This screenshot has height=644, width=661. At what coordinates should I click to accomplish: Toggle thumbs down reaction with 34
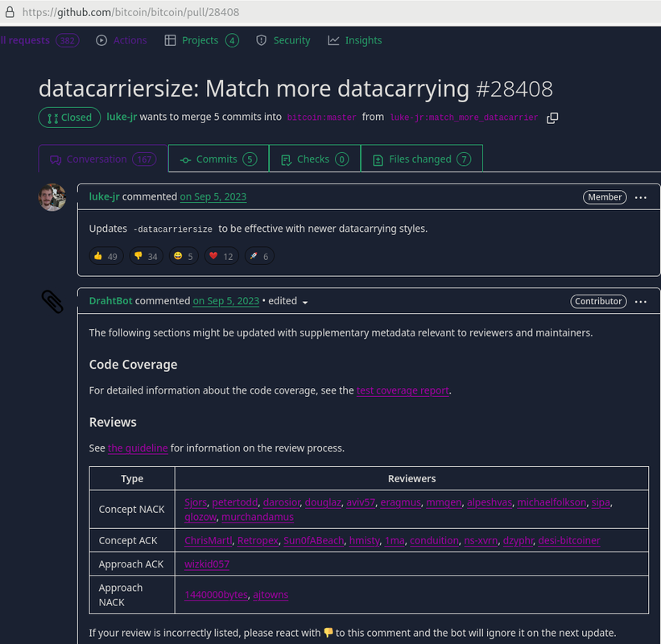click(x=146, y=256)
